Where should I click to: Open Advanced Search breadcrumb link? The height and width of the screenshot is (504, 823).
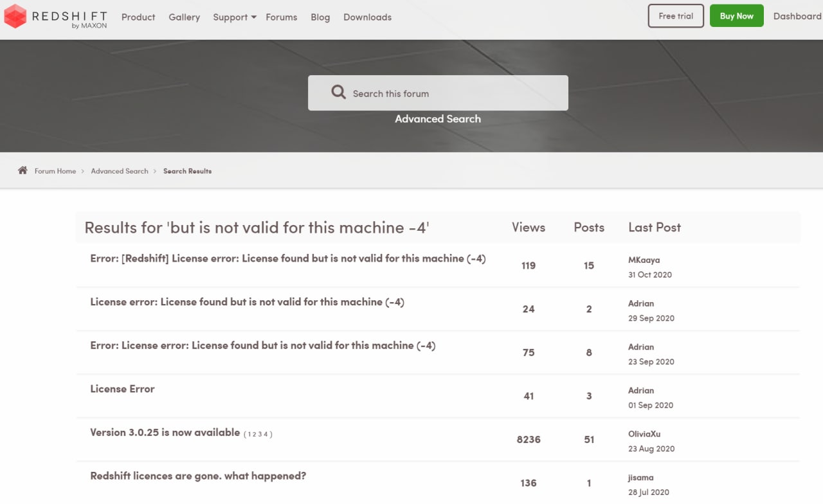coord(120,171)
